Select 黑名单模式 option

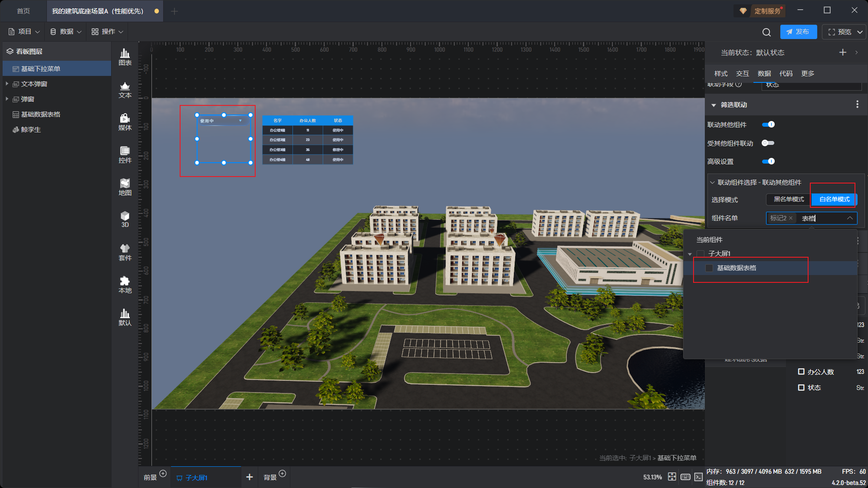[x=789, y=199]
